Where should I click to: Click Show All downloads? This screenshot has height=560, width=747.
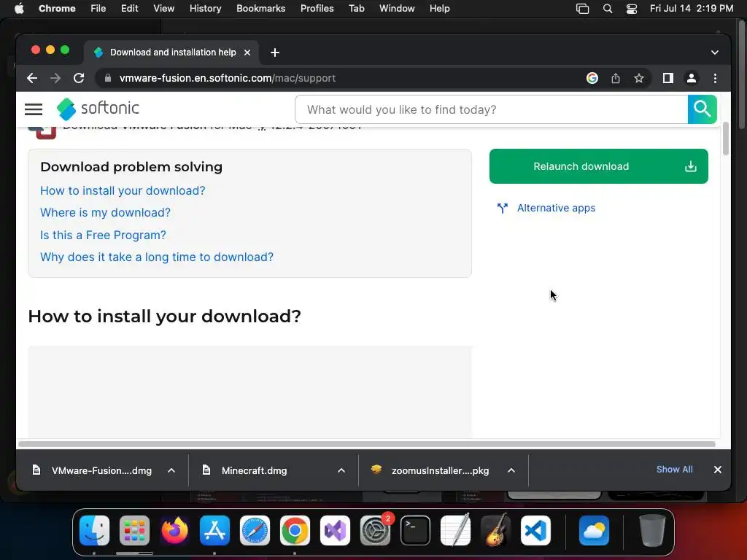click(x=675, y=470)
